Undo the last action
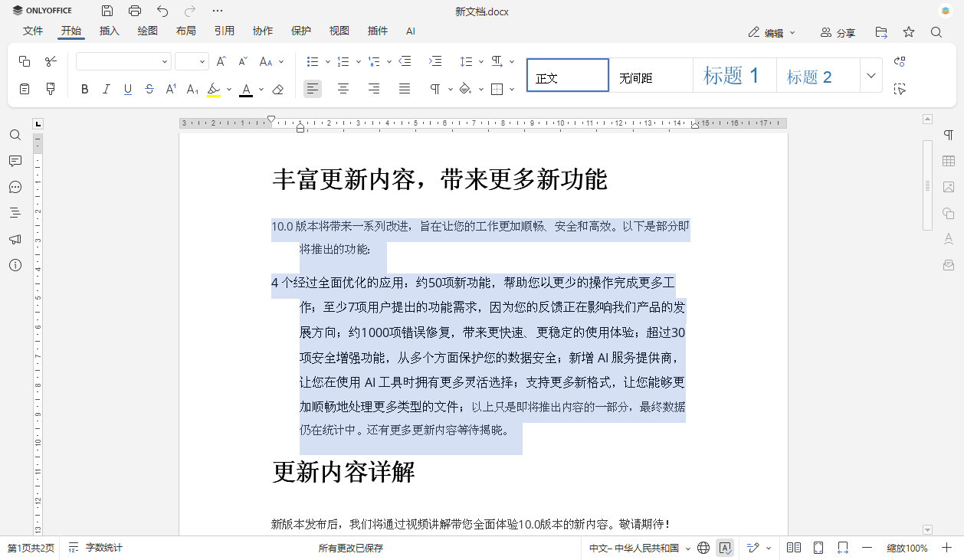The width and height of the screenshot is (964, 560). (162, 11)
